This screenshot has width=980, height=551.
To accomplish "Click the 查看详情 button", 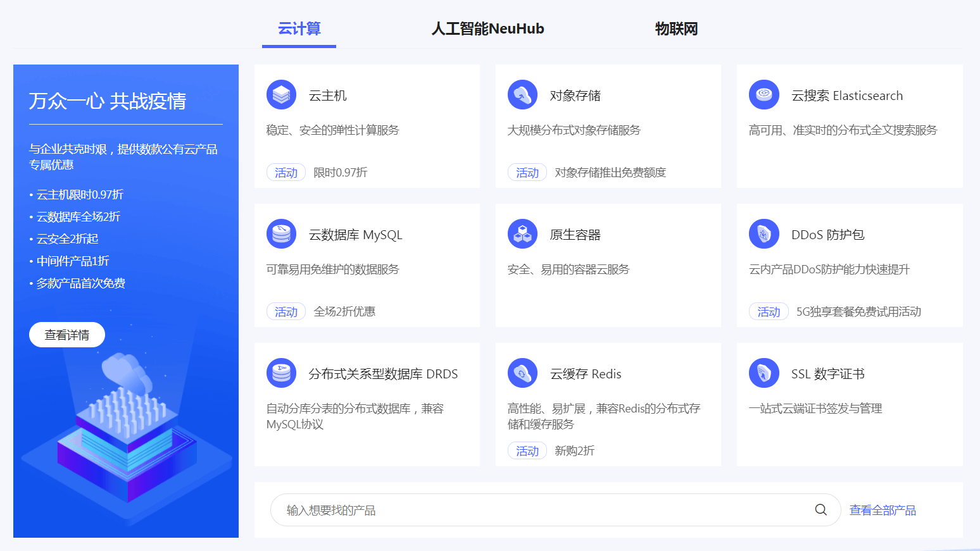I will [x=67, y=335].
